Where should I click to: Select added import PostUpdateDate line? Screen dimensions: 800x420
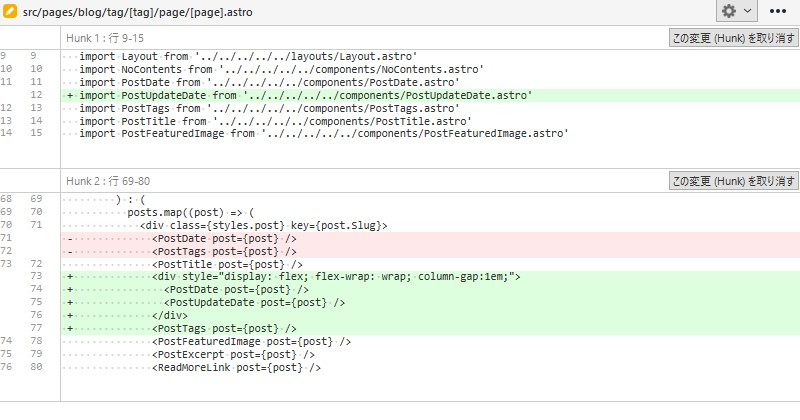(305, 95)
